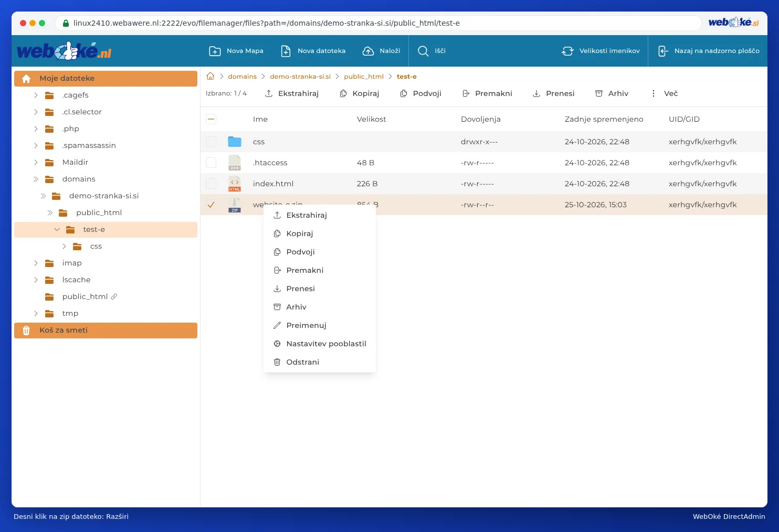779x532 pixels.
Task: Choose Ekstrahiraj from the context menu
Action: tap(320, 215)
